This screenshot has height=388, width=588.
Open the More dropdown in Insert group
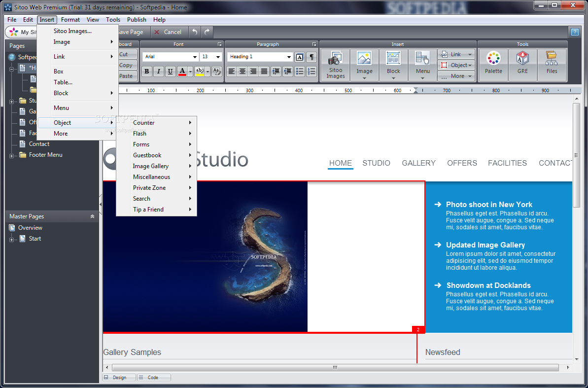tap(456, 76)
